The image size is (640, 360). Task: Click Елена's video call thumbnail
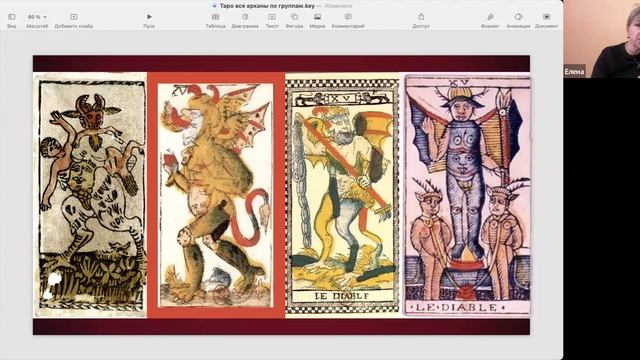point(602,39)
